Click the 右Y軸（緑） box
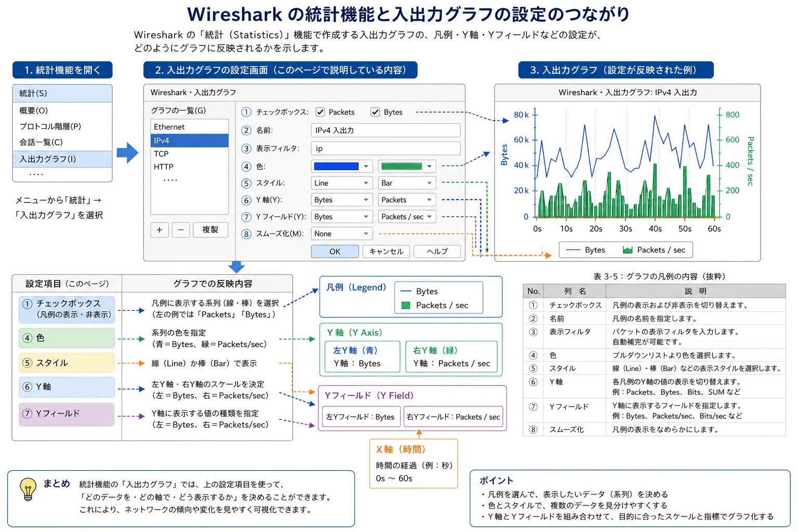 click(451, 357)
